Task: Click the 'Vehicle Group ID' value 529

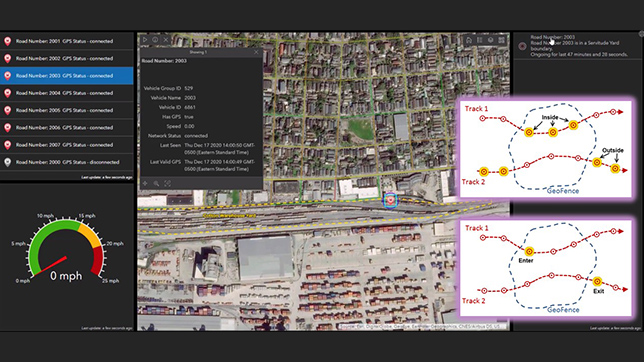Action: (x=189, y=88)
